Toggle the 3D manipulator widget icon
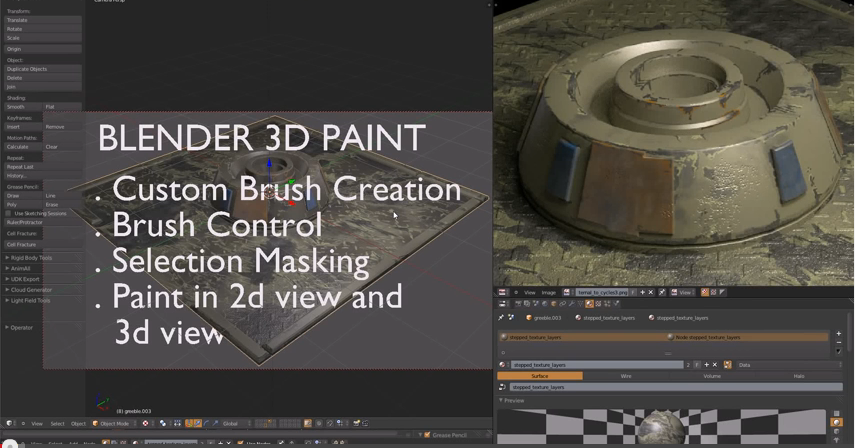 (x=188, y=423)
